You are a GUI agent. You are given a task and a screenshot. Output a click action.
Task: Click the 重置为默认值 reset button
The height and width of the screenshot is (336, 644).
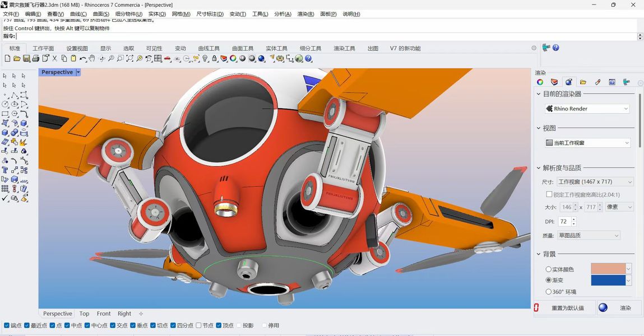pos(567,308)
